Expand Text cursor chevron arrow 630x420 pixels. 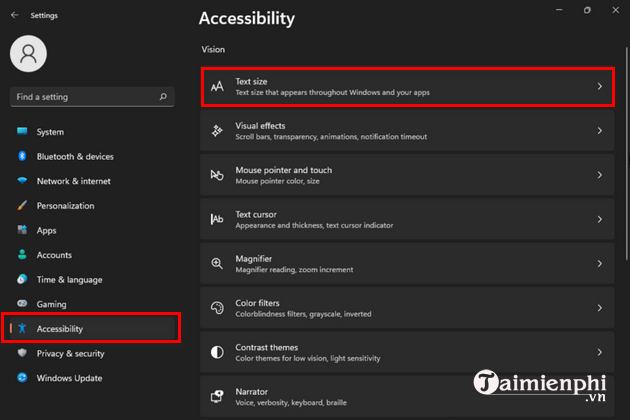click(599, 219)
